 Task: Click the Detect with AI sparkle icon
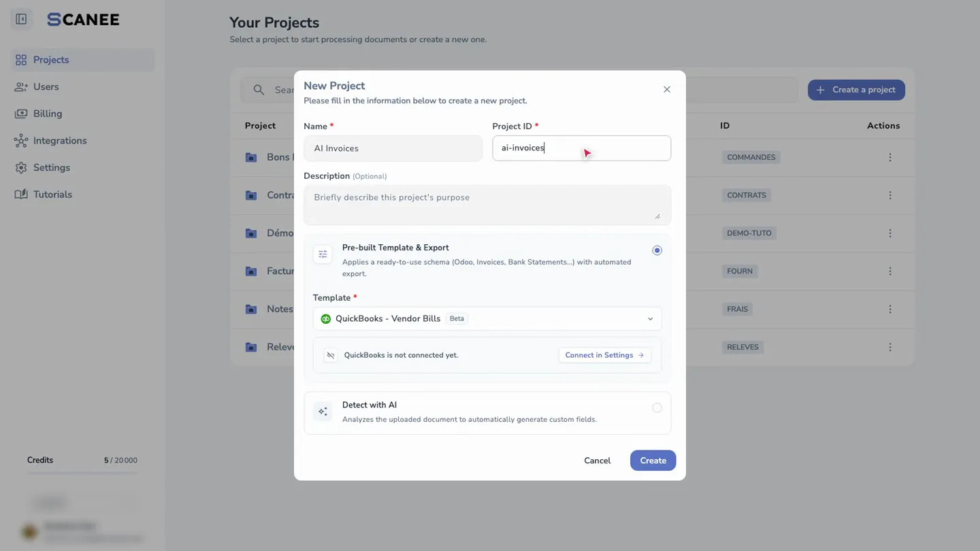coord(323,412)
